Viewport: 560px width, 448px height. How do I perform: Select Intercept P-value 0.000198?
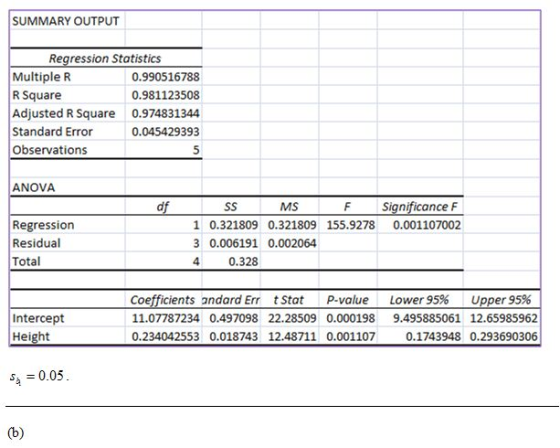click(351, 318)
